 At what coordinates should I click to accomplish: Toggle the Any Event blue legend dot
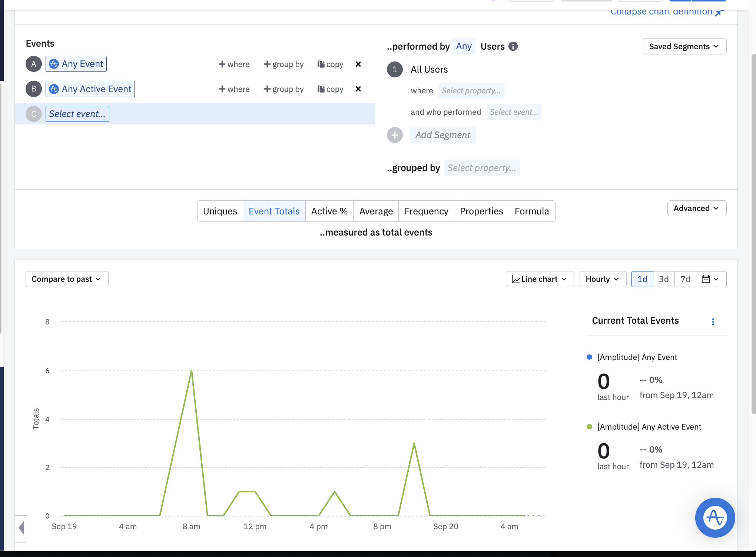[x=589, y=357]
